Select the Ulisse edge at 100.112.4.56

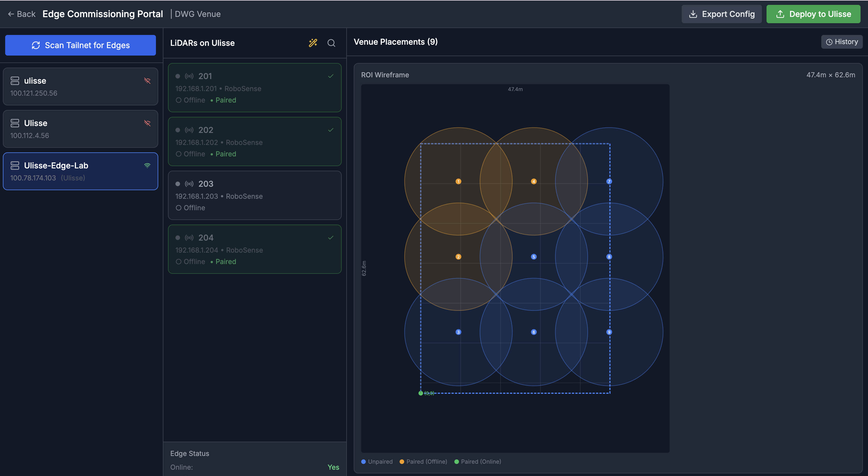click(80, 129)
